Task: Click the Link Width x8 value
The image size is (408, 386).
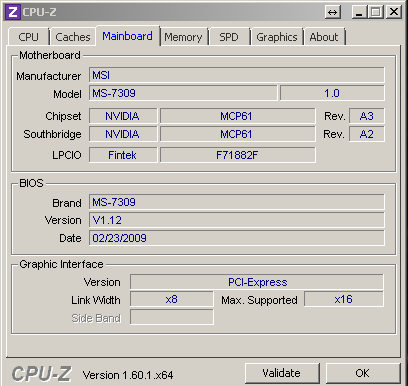Action: point(172,299)
